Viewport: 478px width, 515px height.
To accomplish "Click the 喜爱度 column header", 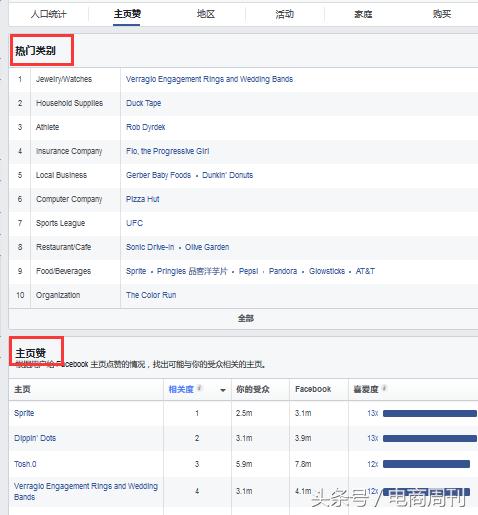I will pos(366,389).
